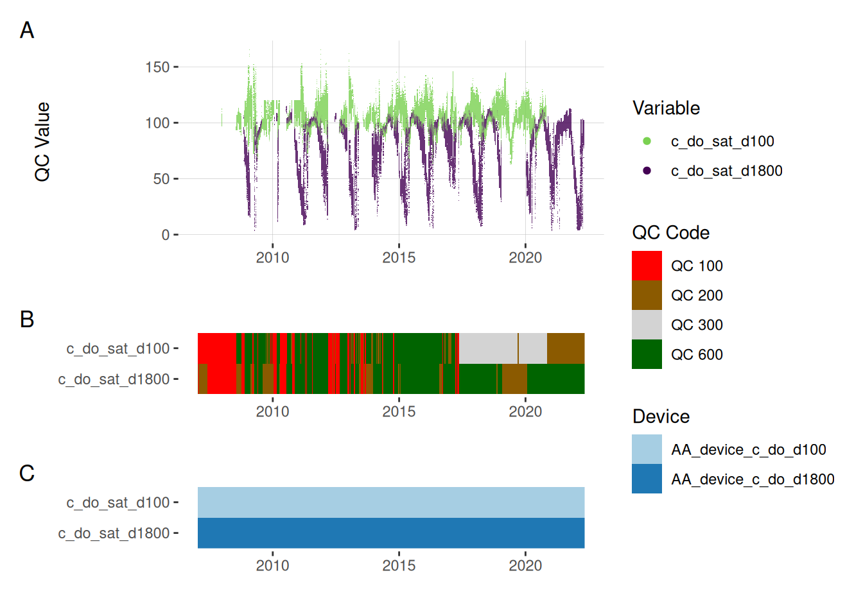Click the 2015 x-axis label under panel A

click(x=399, y=257)
